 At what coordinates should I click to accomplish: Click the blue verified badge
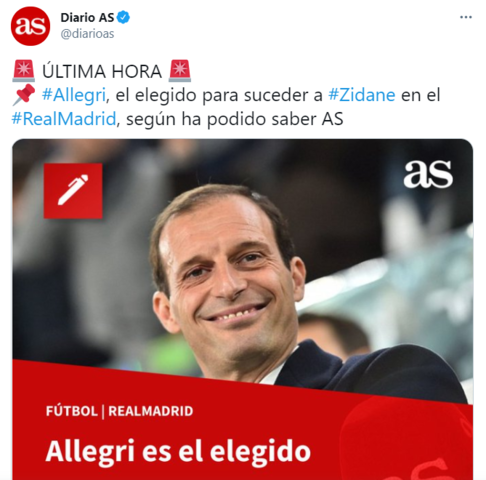click(x=123, y=17)
